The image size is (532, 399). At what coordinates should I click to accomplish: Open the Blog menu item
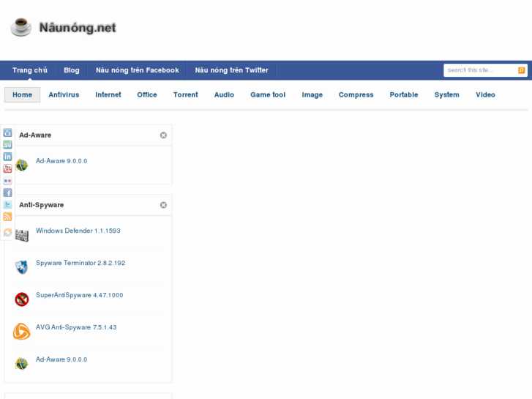71,70
